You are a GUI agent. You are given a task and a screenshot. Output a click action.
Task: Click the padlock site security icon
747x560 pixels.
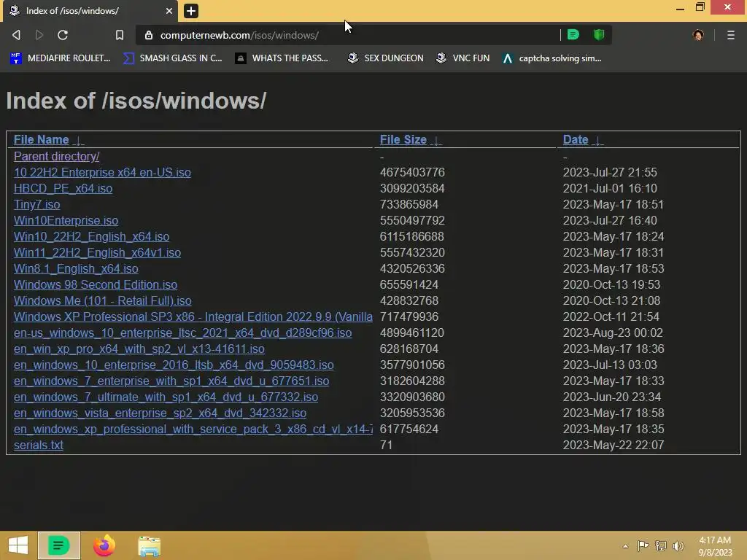(x=149, y=35)
